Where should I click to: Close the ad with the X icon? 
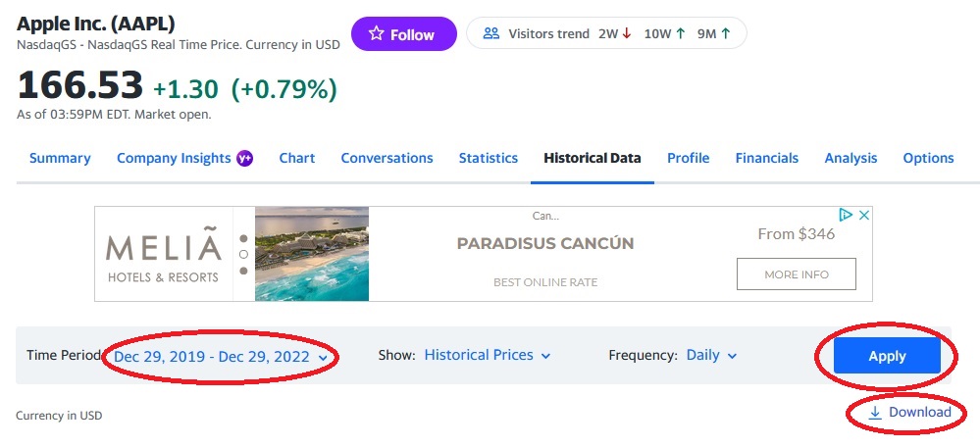pos(863,215)
